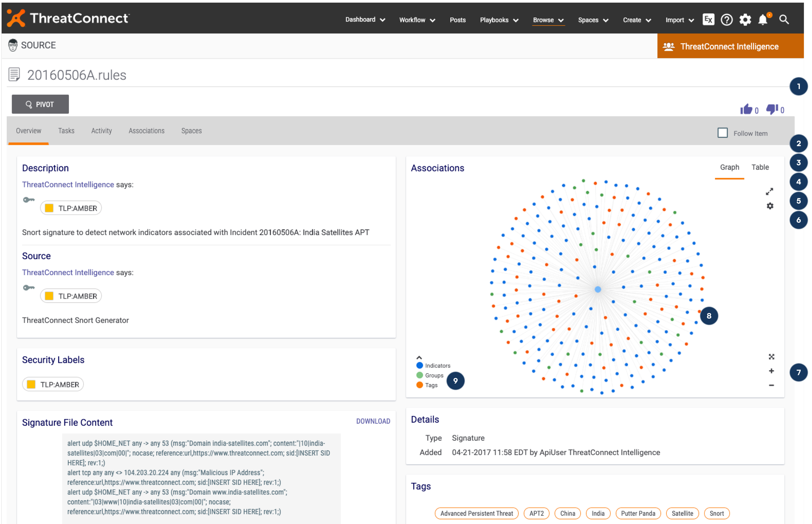Screen dimensions: 812x524
Task: Click the thumbs up vote icon
Action: click(746, 109)
